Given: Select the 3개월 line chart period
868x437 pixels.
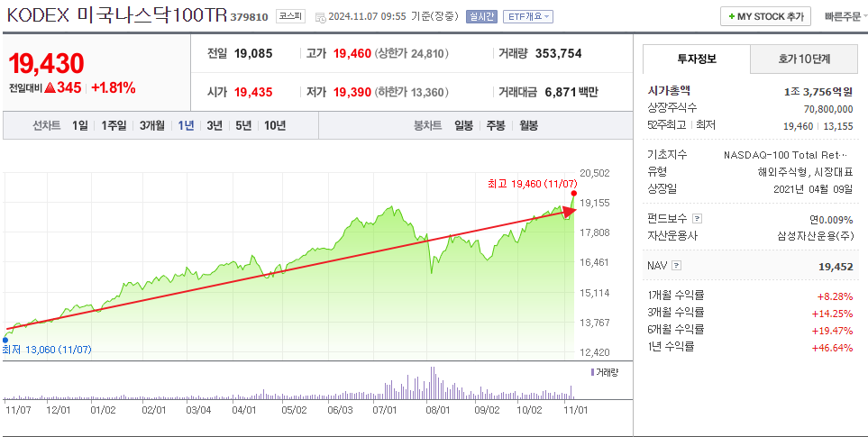Looking at the screenshot, I should pyautogui.click(x=151, y=125).
